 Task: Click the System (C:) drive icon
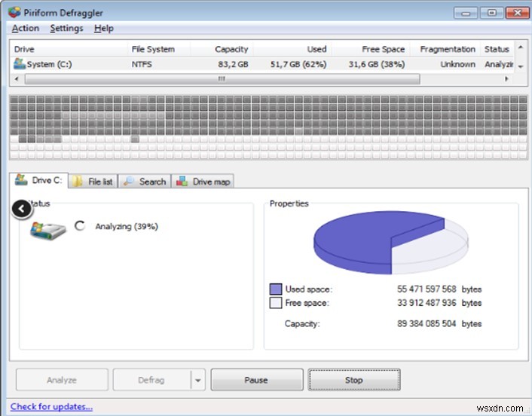tap(20, 64)
